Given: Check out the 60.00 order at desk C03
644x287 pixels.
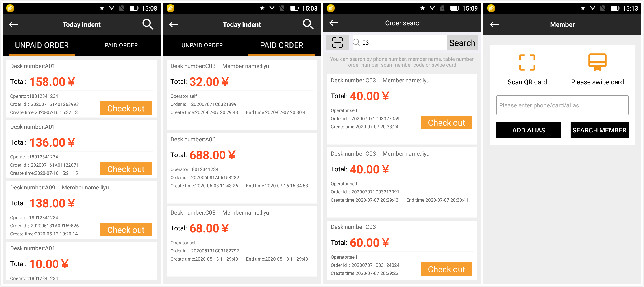Looking at the screenshot, I should point(446,269).
